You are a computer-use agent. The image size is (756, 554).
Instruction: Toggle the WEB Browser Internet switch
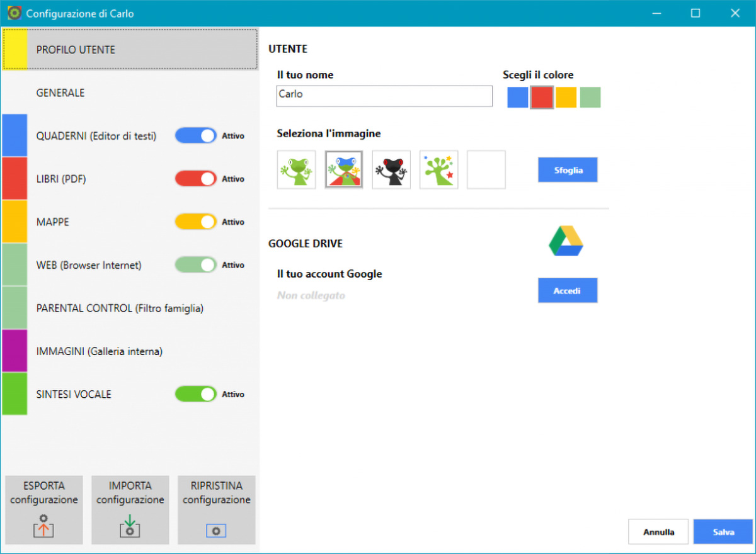[196, 265]
